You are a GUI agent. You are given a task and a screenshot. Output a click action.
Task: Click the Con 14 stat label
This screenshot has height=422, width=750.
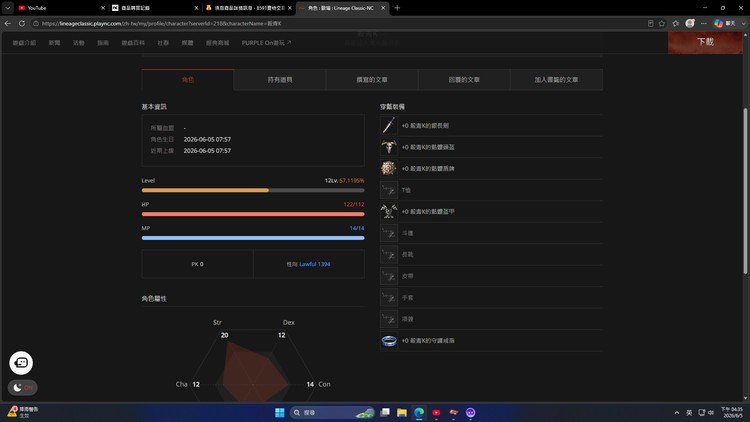click(x=319, y=384)
